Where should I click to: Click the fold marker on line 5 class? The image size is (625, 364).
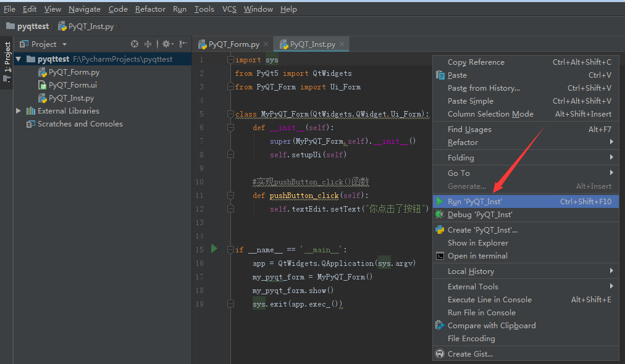[230, 114]
